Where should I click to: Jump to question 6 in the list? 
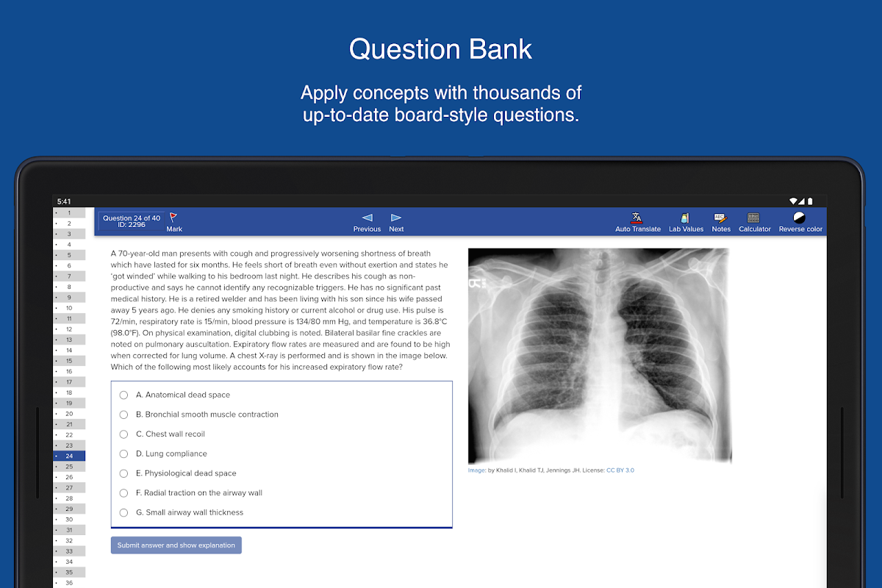tap(69, 265)
